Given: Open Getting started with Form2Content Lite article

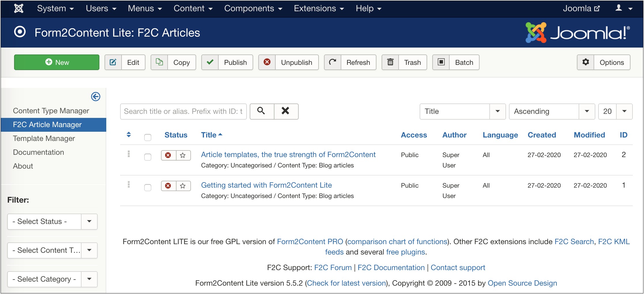Looking at the screenshot, I should coord(266,185).
